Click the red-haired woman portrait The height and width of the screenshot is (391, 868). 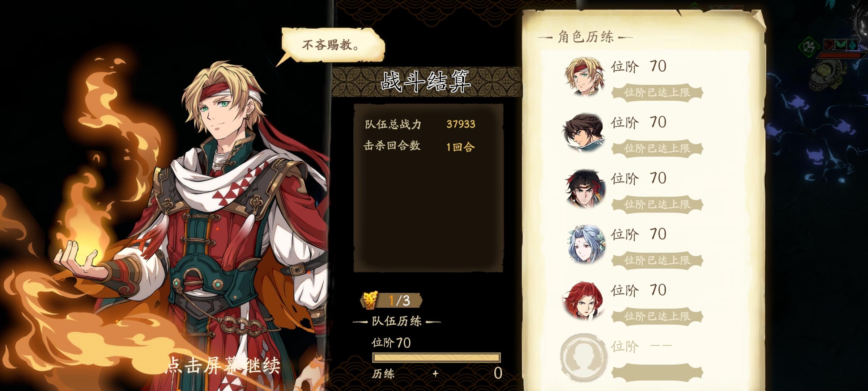click(584, 300)
